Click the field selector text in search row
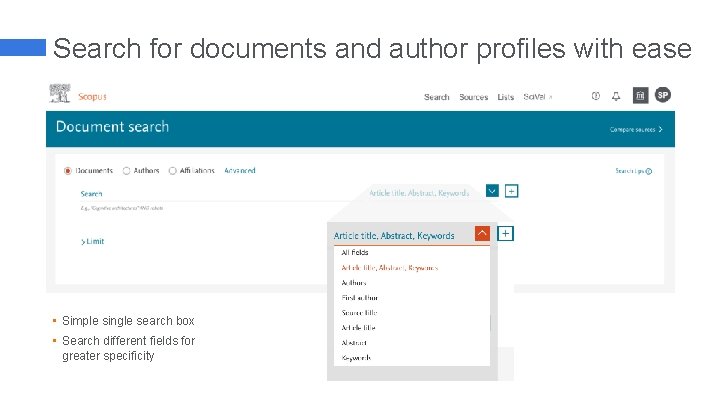 pos(419,193)
